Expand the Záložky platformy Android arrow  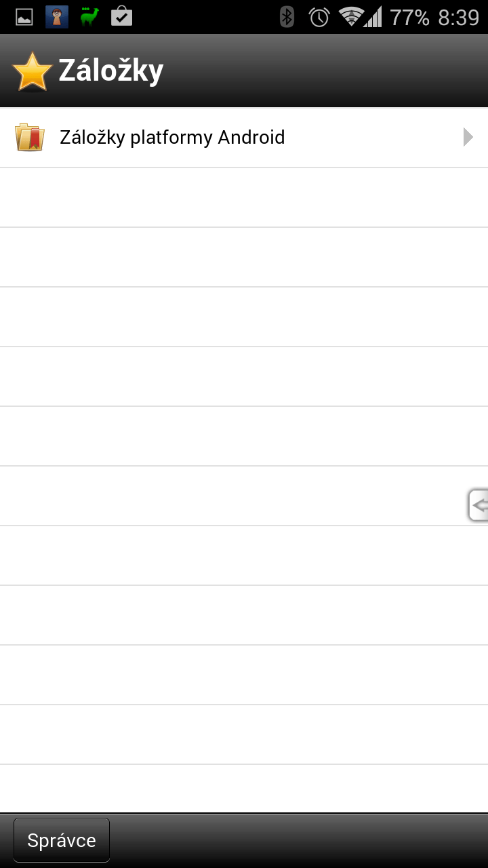(x=468, y=137)
